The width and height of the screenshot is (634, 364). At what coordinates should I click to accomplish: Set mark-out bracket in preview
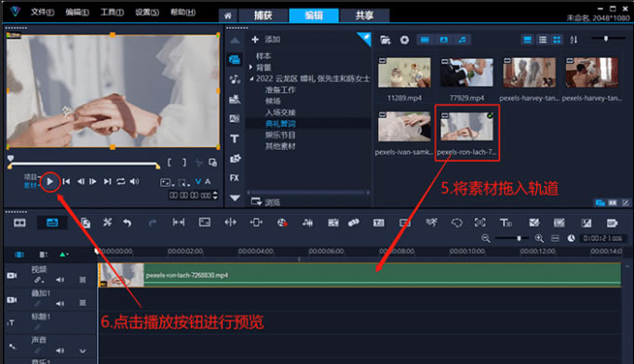(184, 163)
